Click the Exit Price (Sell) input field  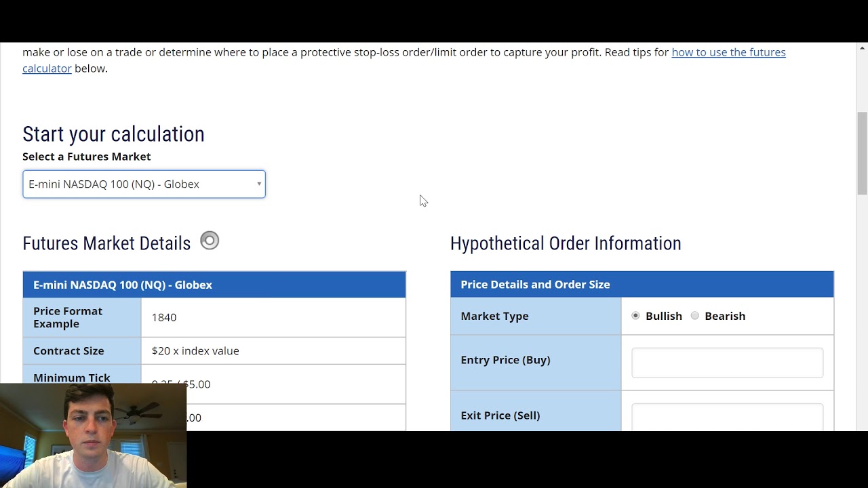click(727, 418)
